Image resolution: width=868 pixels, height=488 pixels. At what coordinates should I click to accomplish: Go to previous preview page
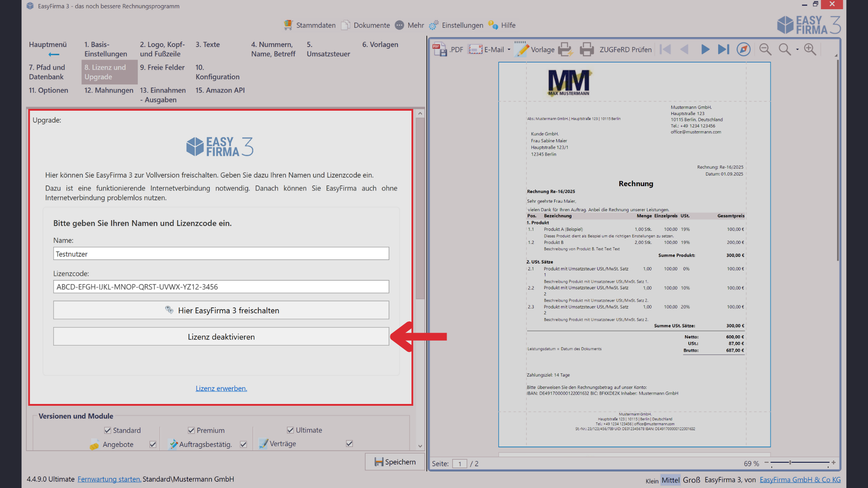[684, 49]
